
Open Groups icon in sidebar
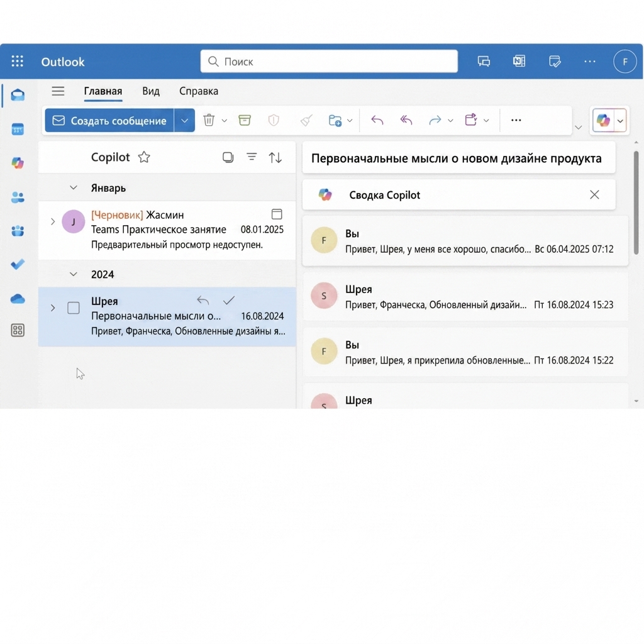point(18,231)
